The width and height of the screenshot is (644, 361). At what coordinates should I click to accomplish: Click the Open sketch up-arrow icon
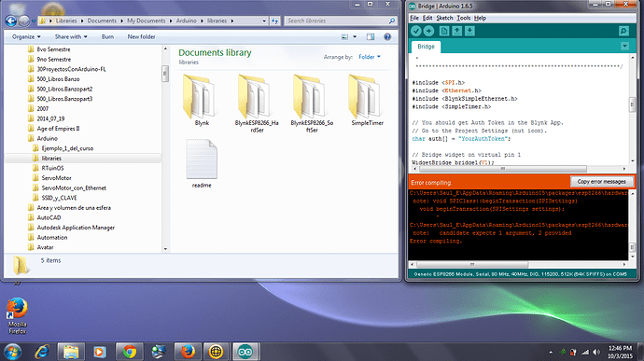click(x=456, y=31)
